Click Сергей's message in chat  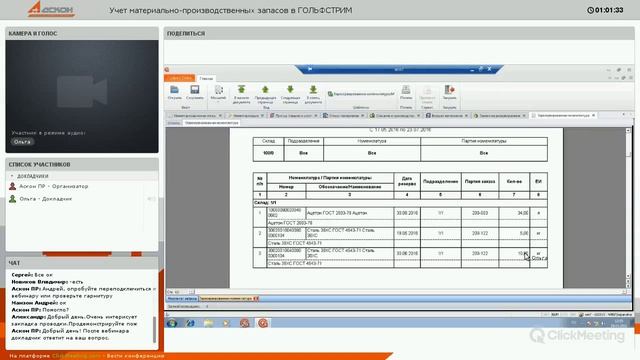(x=32, y=275)
